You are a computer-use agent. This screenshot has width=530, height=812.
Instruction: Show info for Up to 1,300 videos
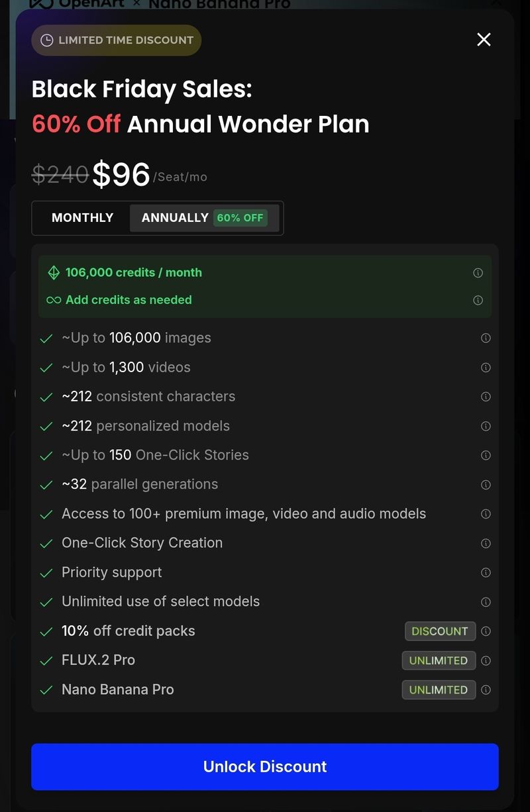tap(486, 368)
